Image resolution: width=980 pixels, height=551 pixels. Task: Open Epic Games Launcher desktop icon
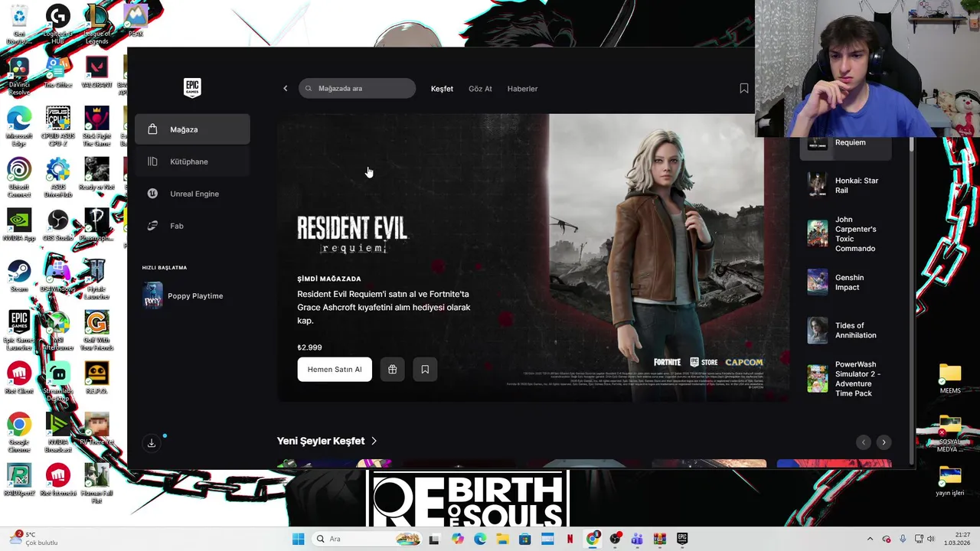19,331
